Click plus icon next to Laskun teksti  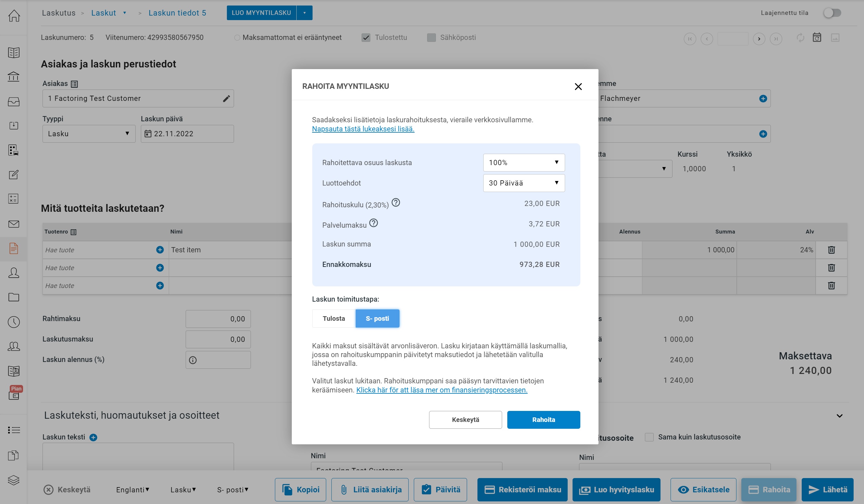click(93, 437)
